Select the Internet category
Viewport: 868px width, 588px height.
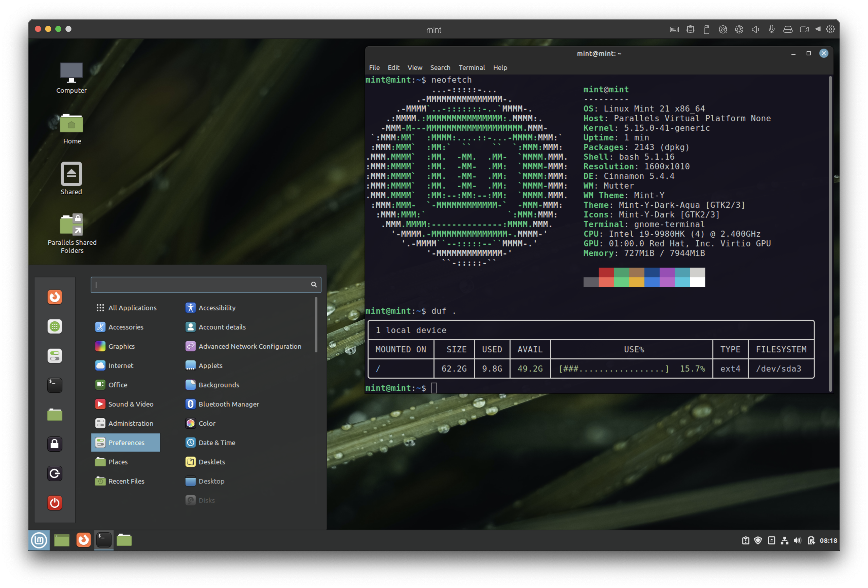coord(126,365)
